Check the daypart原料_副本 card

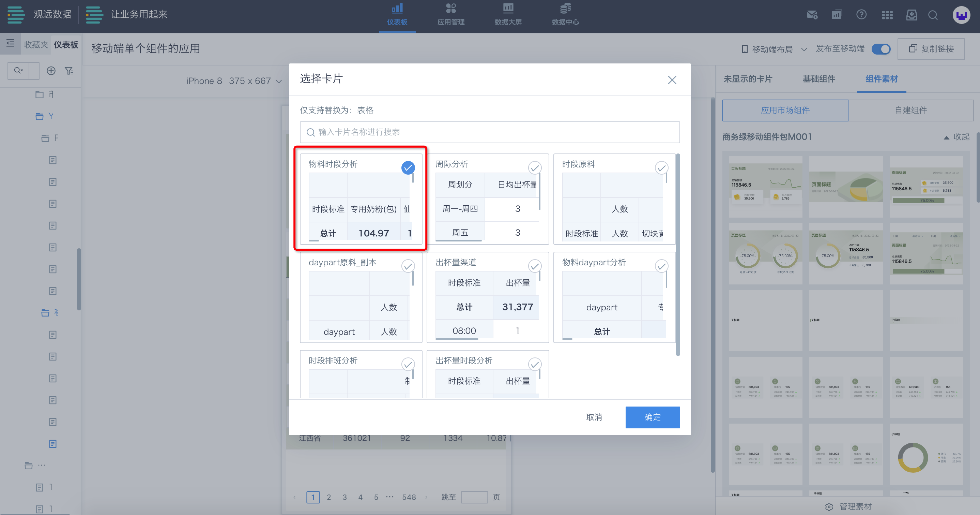pos(408,266)
